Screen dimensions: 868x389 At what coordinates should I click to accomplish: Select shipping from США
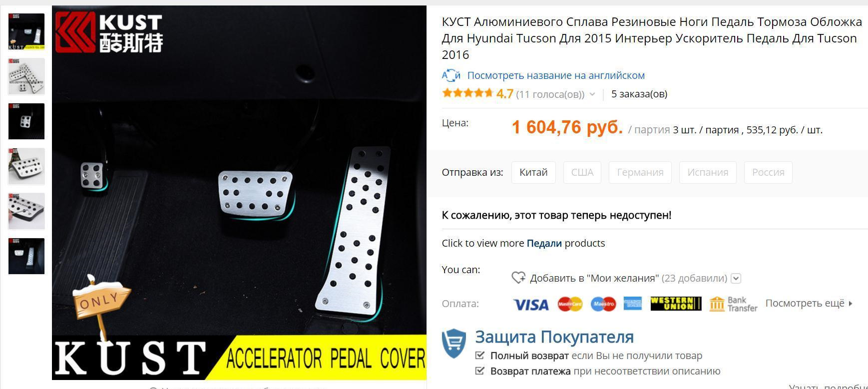582,172
